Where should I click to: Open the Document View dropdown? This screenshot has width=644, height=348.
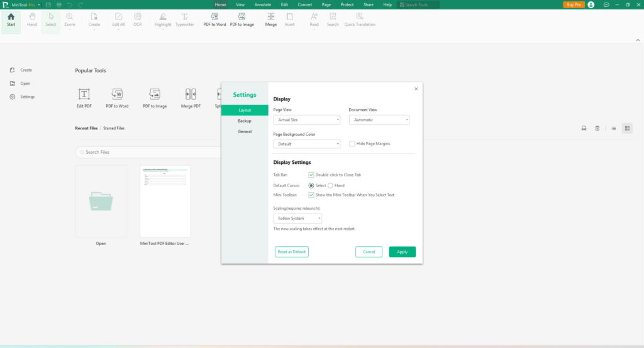(379, 120)
